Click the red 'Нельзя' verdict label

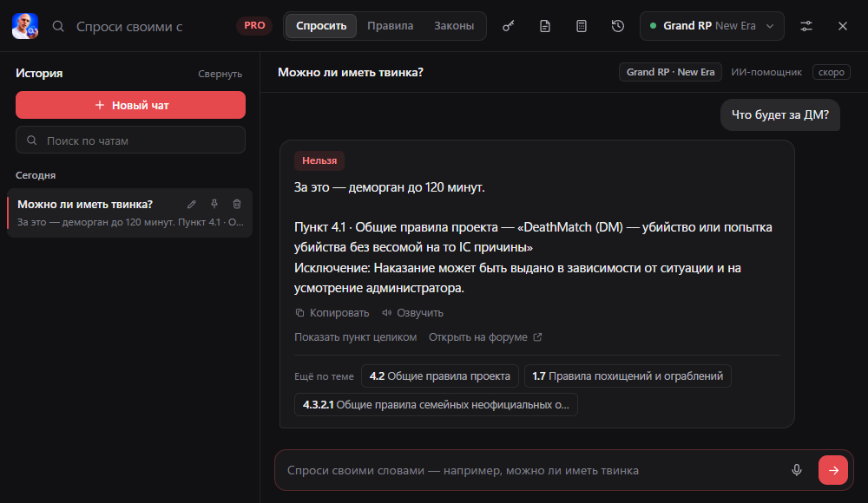click(x=319, y=160)
